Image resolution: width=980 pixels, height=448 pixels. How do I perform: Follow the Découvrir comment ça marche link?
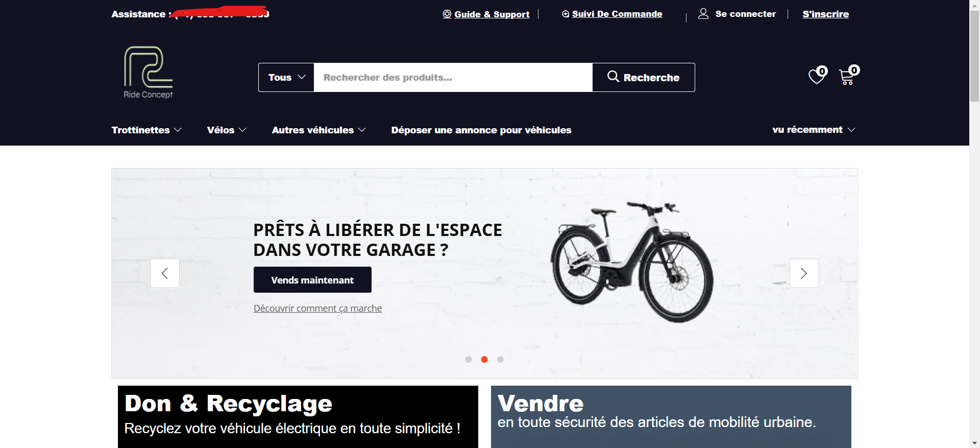tap(317, 309)
